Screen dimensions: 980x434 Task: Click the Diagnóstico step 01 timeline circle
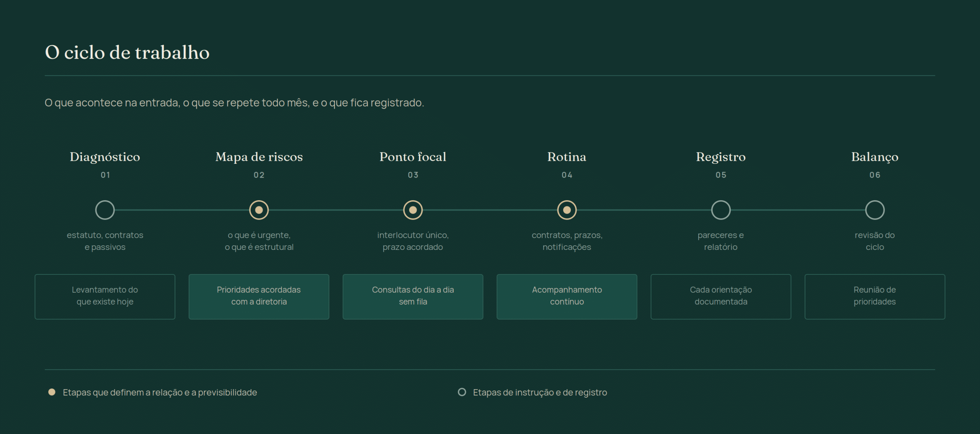105,210
